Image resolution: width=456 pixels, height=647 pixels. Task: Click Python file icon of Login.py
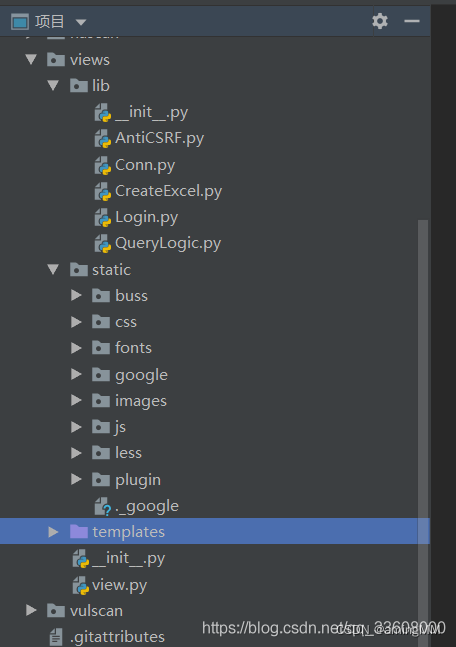[103, 217]
